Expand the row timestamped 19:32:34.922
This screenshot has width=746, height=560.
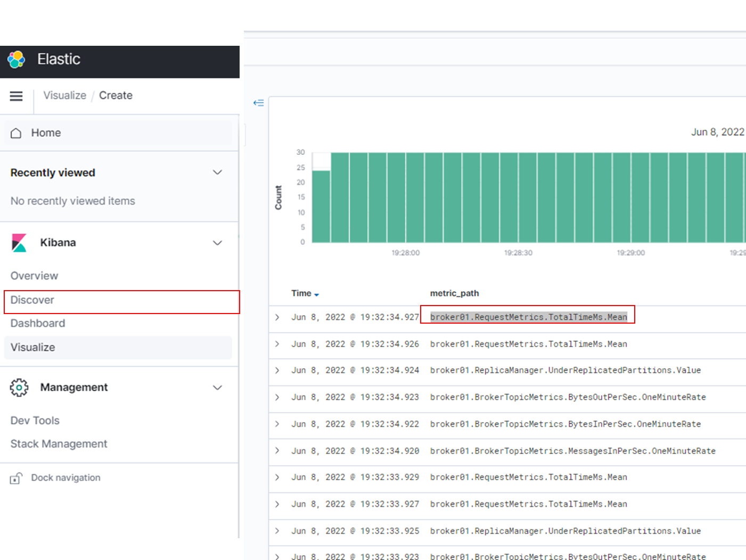(x=277, y=424)
